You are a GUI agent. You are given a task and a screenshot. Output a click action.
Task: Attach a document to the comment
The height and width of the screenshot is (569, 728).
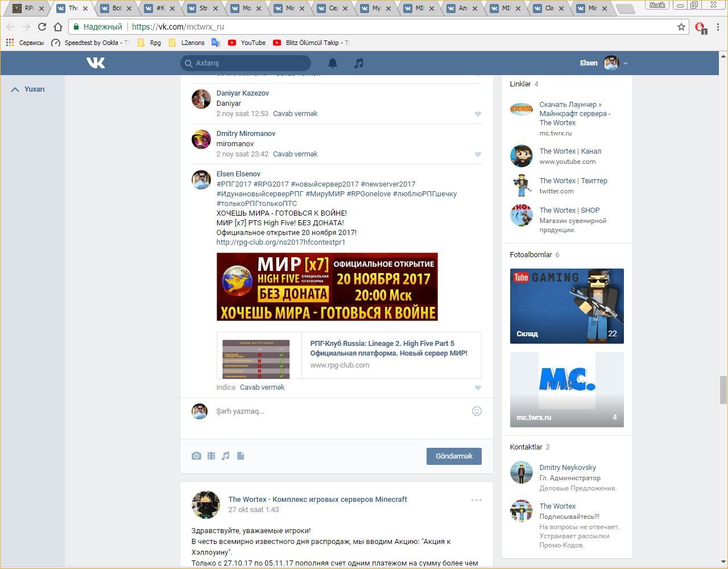pos(241,456)
